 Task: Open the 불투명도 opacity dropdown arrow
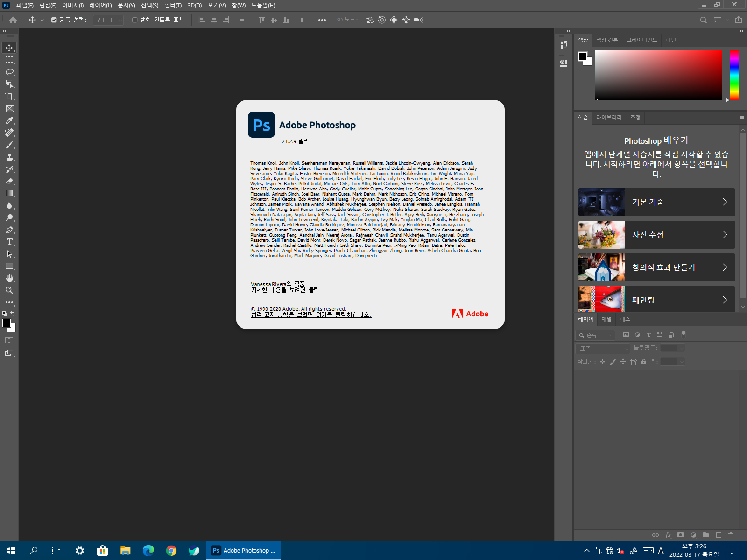[x=682, y=348]
